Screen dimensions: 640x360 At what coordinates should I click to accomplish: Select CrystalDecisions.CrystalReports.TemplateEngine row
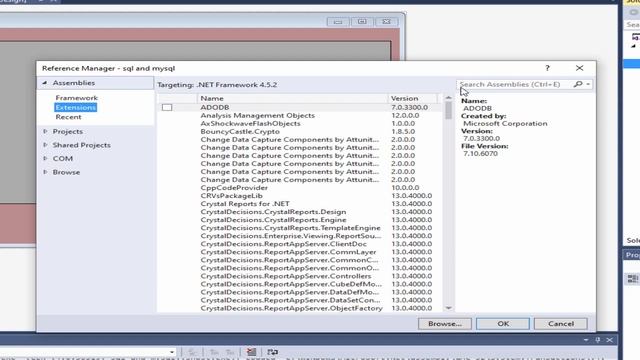[300, 228]
